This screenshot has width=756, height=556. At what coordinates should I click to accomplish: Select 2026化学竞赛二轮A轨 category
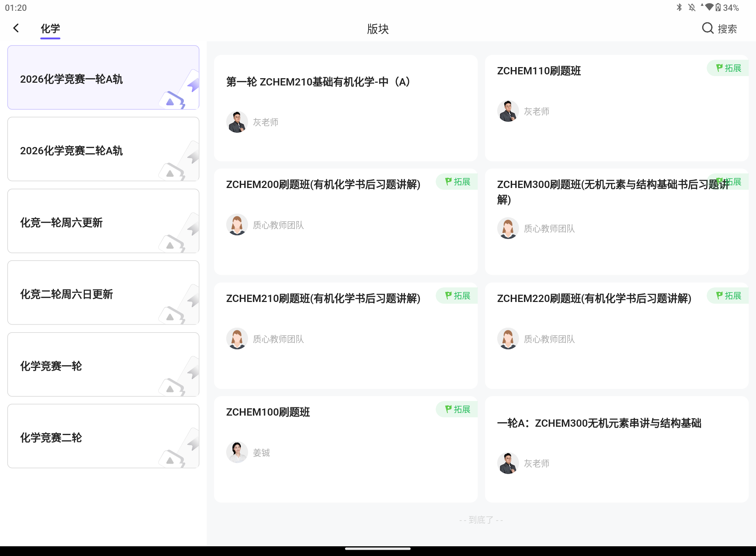coord(103,149)
